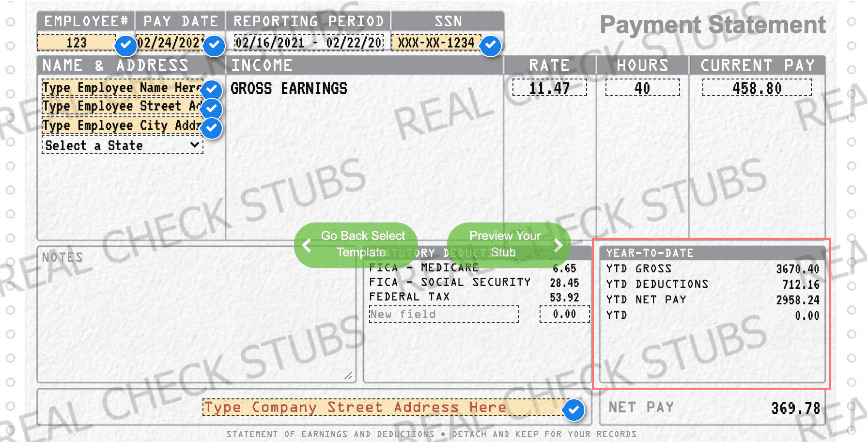The height and width of the screenshot is (442, 868).
Task: Edit the Hours field showing 40
Action: [x=642, y=88]
